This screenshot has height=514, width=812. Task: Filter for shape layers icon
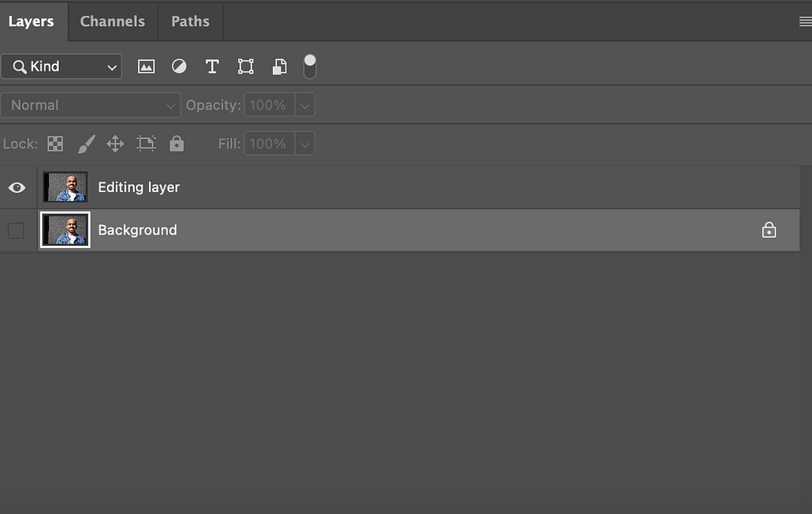click(246, 67)
